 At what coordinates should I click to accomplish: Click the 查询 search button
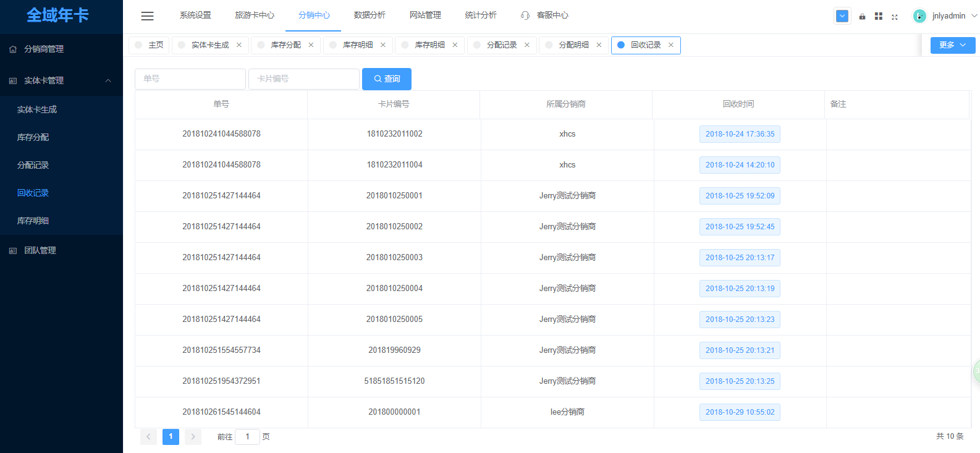[x=387, y=79]
